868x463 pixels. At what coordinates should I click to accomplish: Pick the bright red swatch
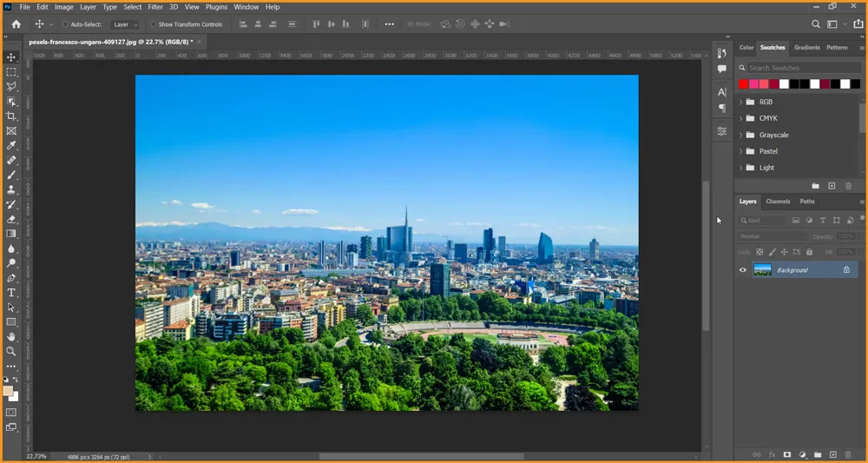(744, 84)
